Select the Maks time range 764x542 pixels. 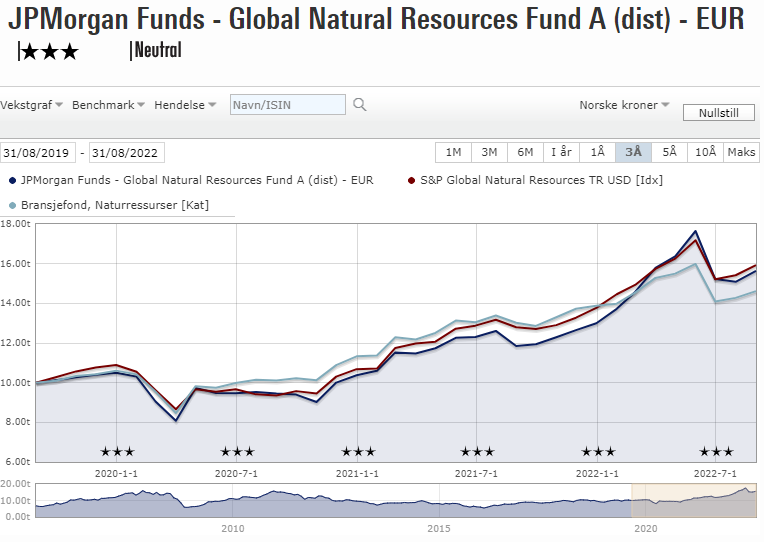point(741,152)
